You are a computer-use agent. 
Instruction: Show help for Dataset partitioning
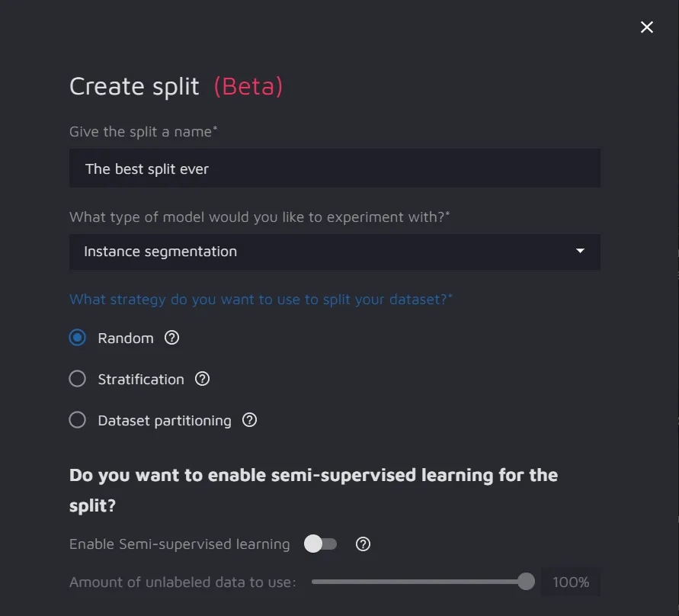pyautogui.click(x=250, y=420)
